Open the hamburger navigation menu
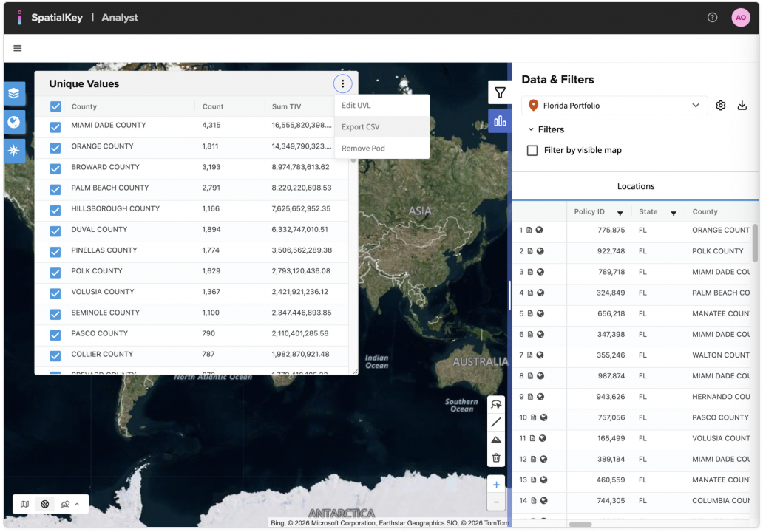Viewport: 763px width, 532px height. point(18,49)
